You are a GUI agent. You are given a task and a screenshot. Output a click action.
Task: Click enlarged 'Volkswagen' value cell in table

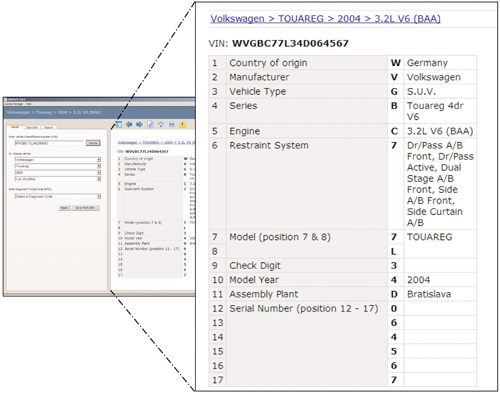(x=440, y=77)
